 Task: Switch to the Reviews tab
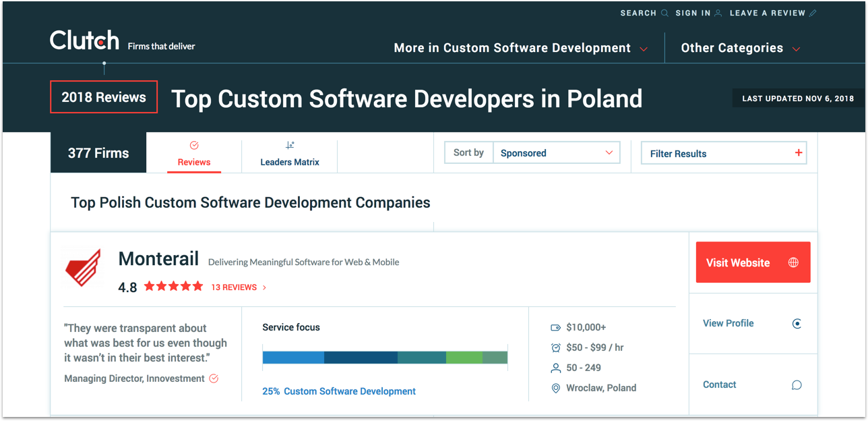click(194, 156)
